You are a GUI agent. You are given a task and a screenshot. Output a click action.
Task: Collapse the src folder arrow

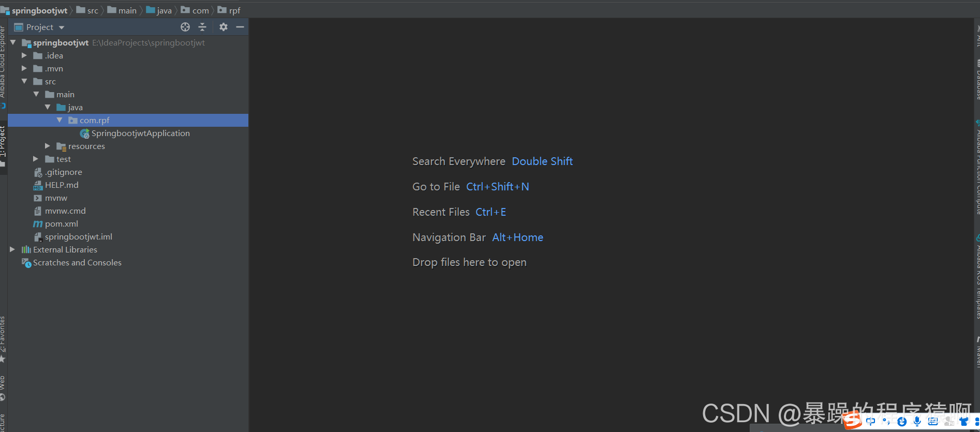point(24,81)
